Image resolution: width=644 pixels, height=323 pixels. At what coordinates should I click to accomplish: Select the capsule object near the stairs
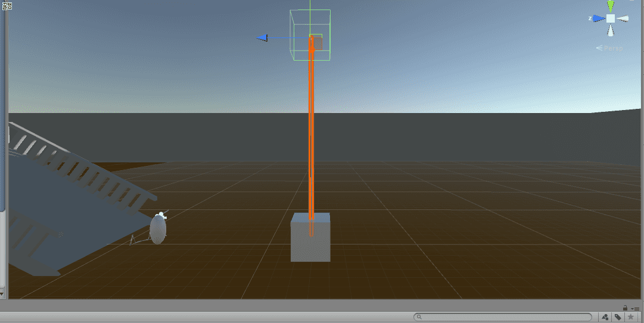coord(158,229)
